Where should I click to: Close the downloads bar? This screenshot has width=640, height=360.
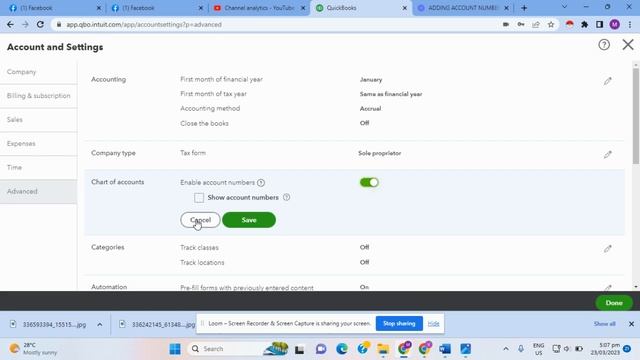[x=631, y=324]
